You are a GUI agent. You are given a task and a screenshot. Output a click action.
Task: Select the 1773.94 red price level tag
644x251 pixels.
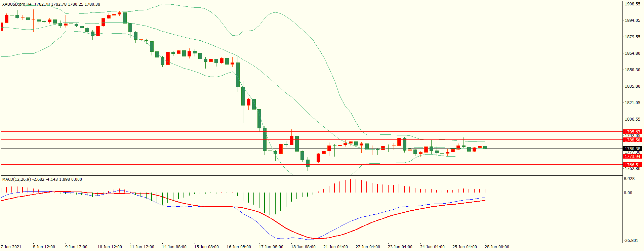coord(632,156)
